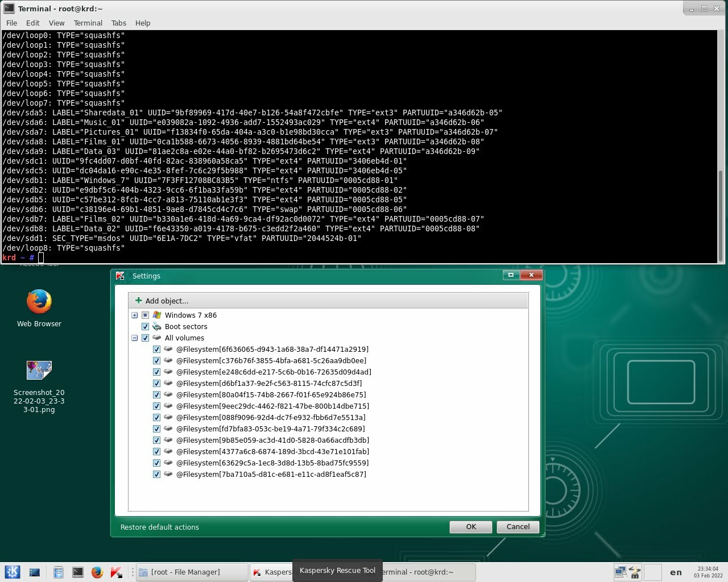This screenshot has height=582, width=728.
Task: Switch to root File Manager taskbar window
Action: pyautogui.click(x=192, y=572)
